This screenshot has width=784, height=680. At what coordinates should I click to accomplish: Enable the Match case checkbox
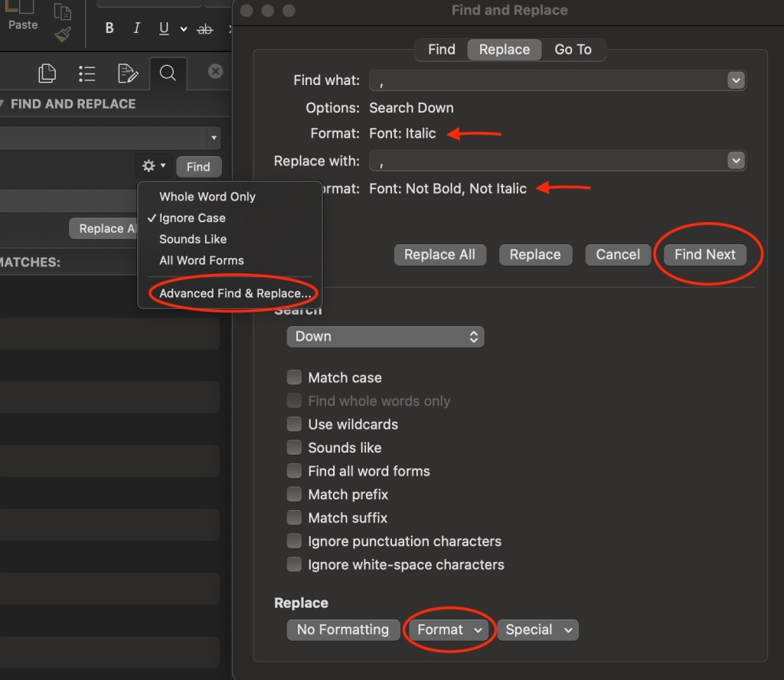(294, 378)
